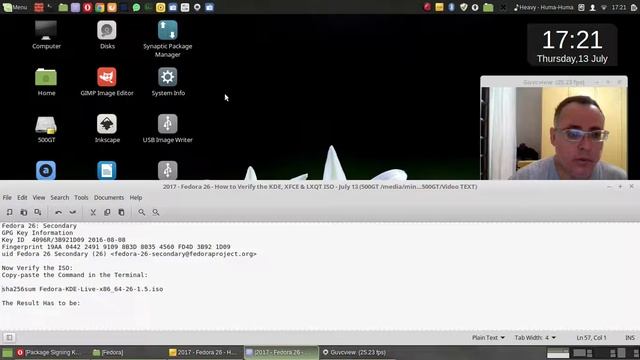Click the open file toolbar icon
This screenshot has width=640, height=360.
24,212
